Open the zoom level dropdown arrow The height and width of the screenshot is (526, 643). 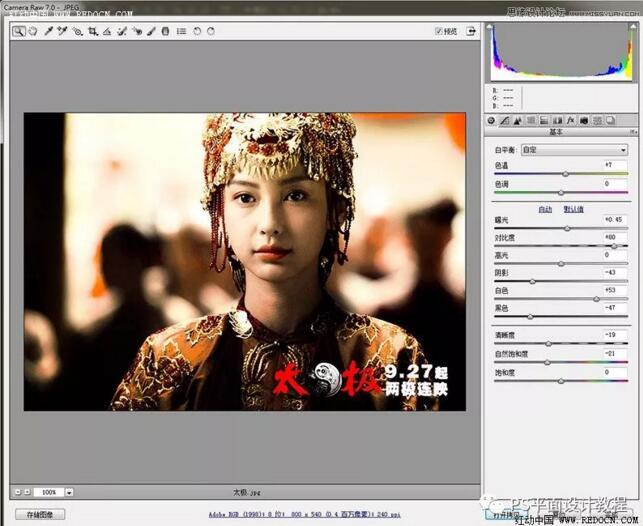point(69,492)
